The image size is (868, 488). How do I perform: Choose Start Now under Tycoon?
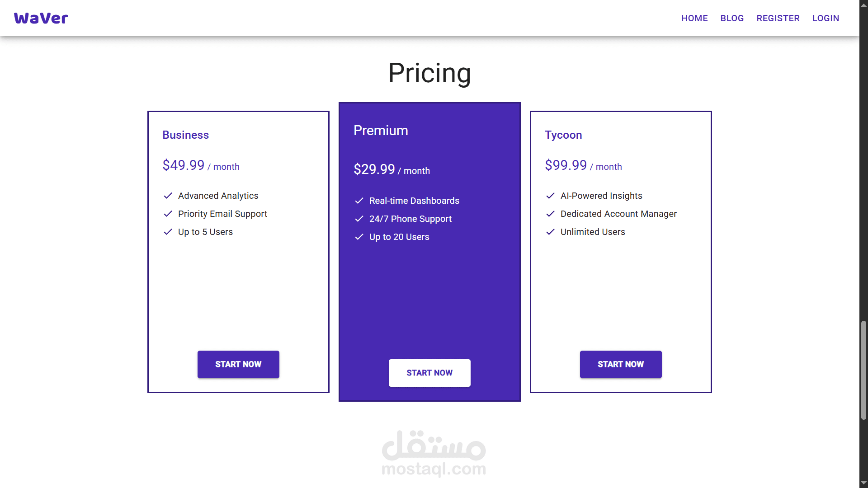621,364
